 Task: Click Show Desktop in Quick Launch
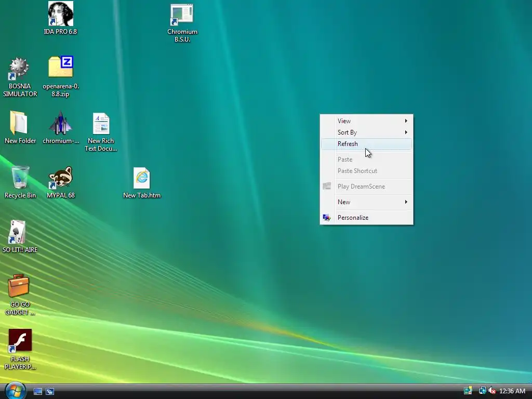pyautogui.click(x=38, y=392)
